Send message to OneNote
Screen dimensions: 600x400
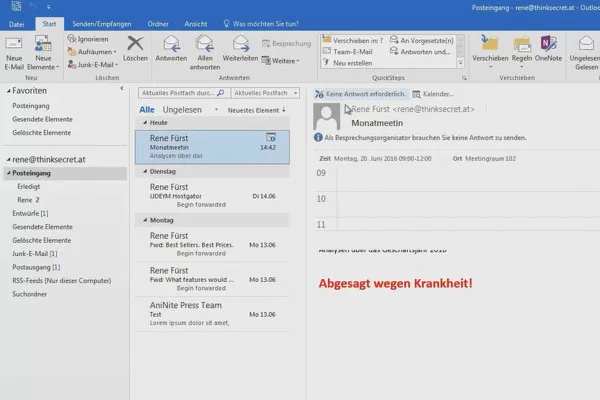(548, 49)
